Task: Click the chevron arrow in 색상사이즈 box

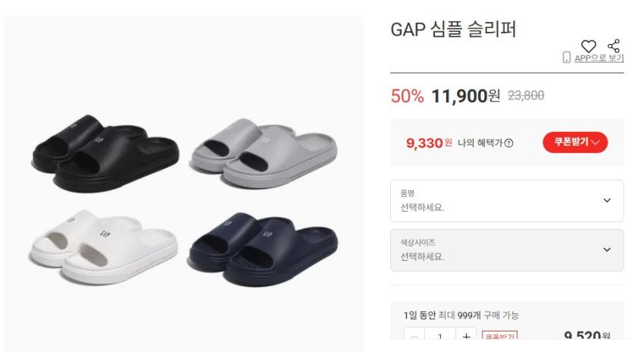Action: click(x=607, y=250)
